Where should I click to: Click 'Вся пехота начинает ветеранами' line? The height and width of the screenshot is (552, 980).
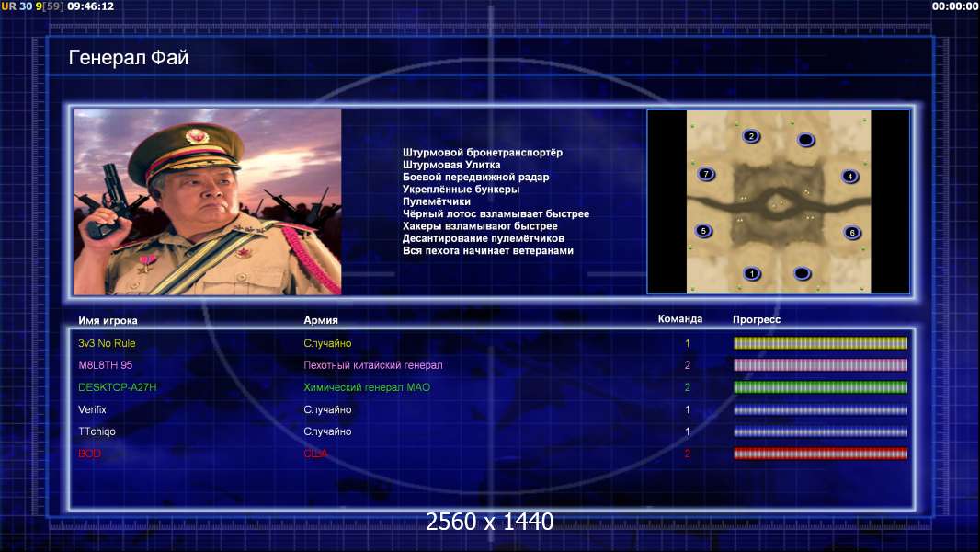(x=487, y=250)
